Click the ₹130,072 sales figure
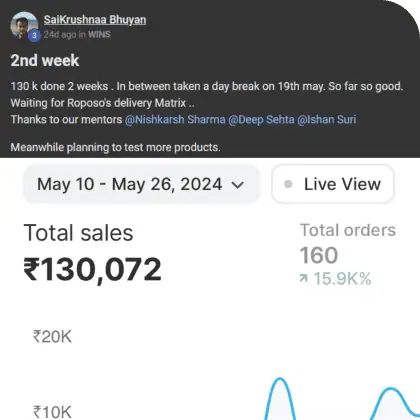The height and width of the screenshot is (420, 420). point(93,269)
